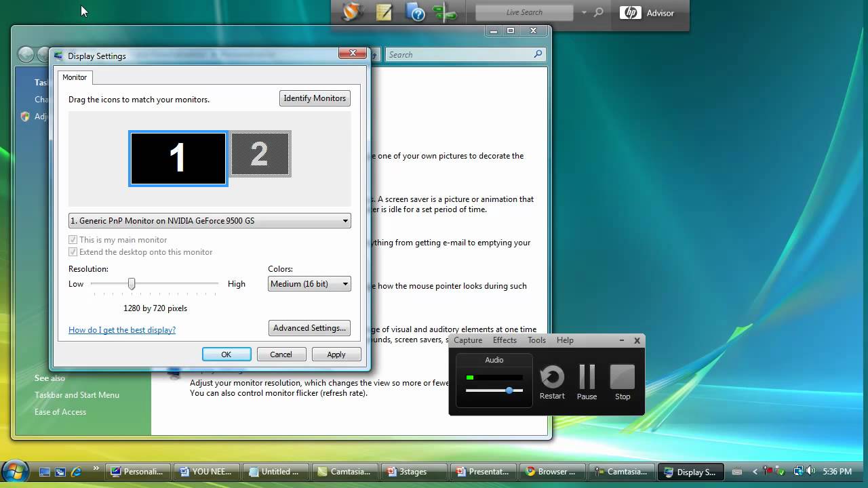This screenshot has width=868, height=488.
Task: Open Ease of Access link
Action: click(x=60, y=412)
